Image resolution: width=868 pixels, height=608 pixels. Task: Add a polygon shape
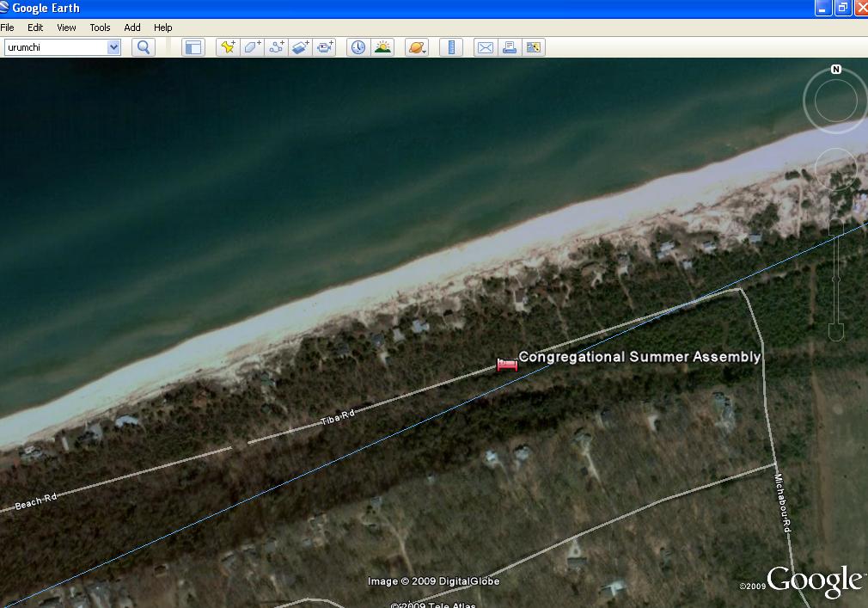tap(252, 47)
